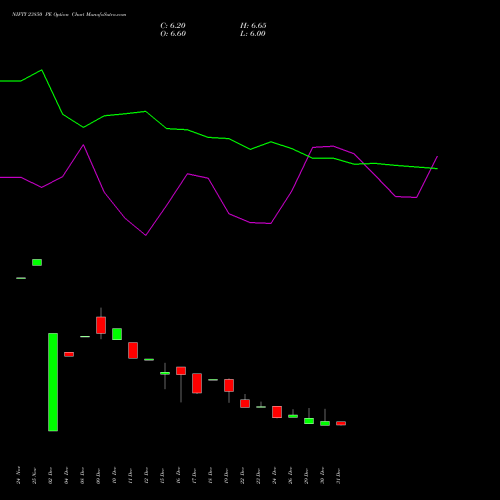
Task: Click the '02 Dec' date label on axis
Action: pos(51,475)
